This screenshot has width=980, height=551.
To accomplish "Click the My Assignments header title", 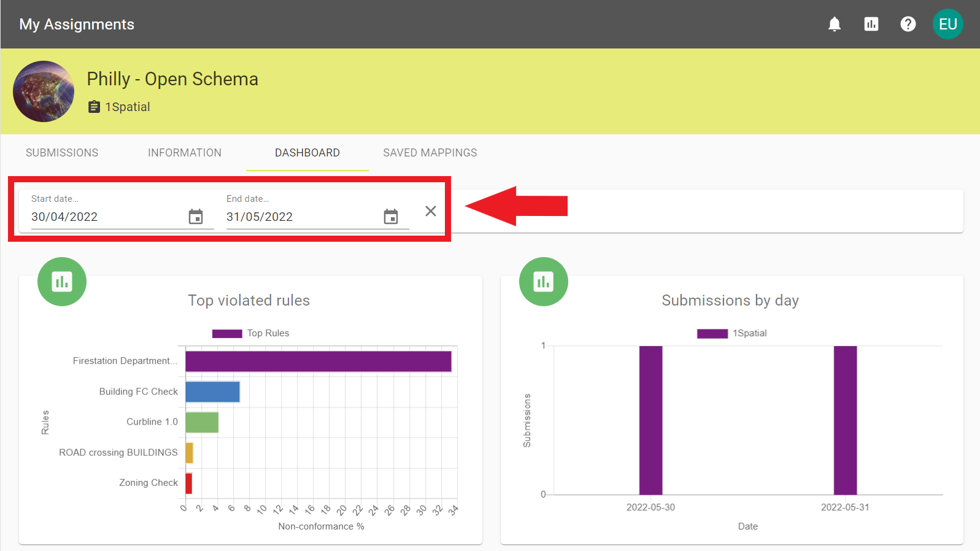I will [77, 24].
